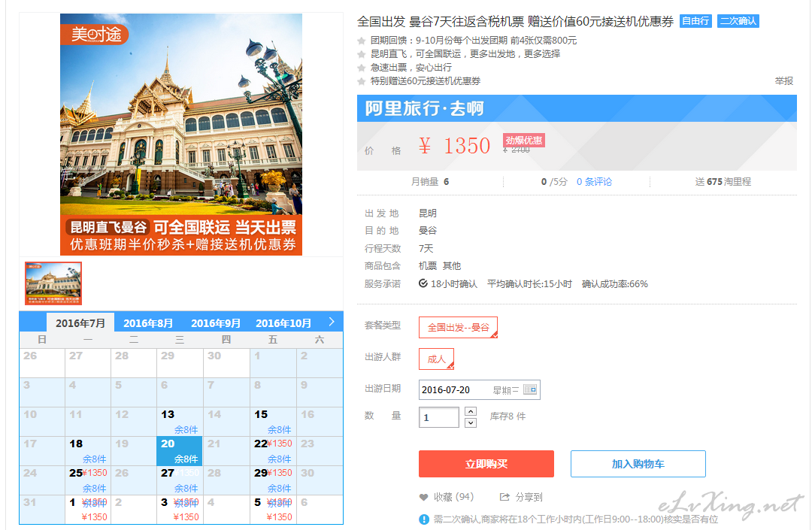Click the 团期回馈 highlight line
The width and height of the screenshot is (812, 530).
(x=474, y=41)
